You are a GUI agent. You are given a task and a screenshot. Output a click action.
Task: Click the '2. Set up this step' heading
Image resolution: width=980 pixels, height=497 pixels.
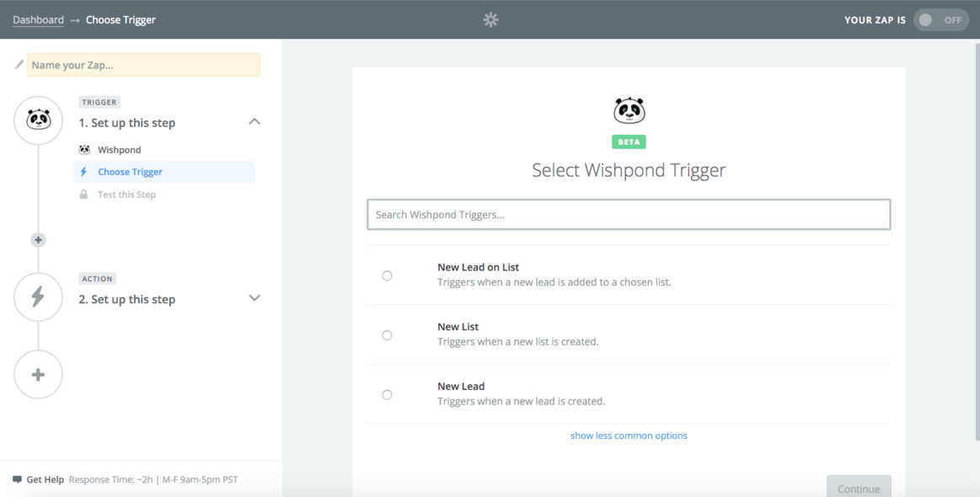127,299
